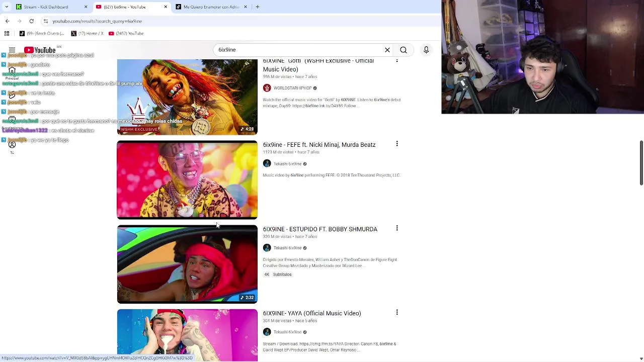Close the Me Quiero Enamorar tab
644x362 pixels.
coord(246,7)
